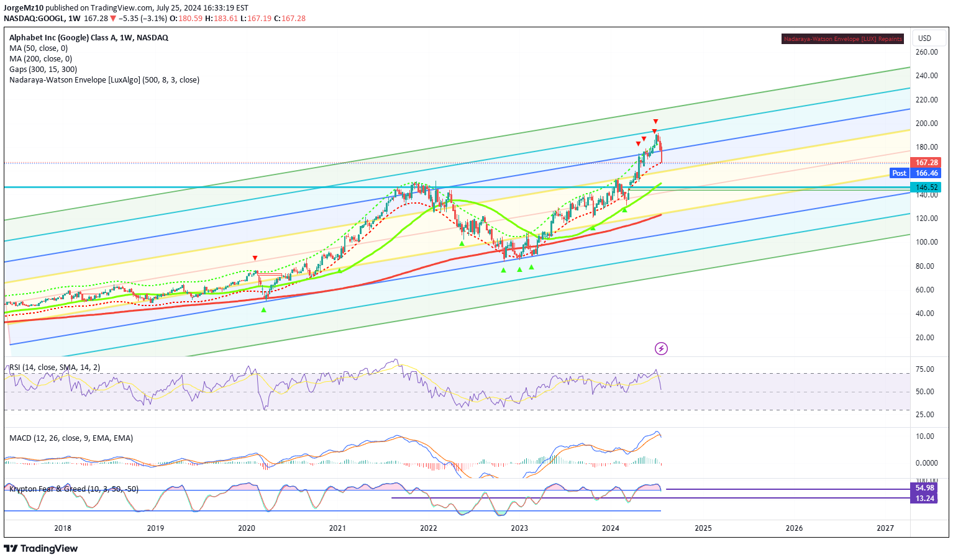Click the green up arrow on the red 200 MA line
Viewport: 953px width, 560px height.
tap(593, 228)
